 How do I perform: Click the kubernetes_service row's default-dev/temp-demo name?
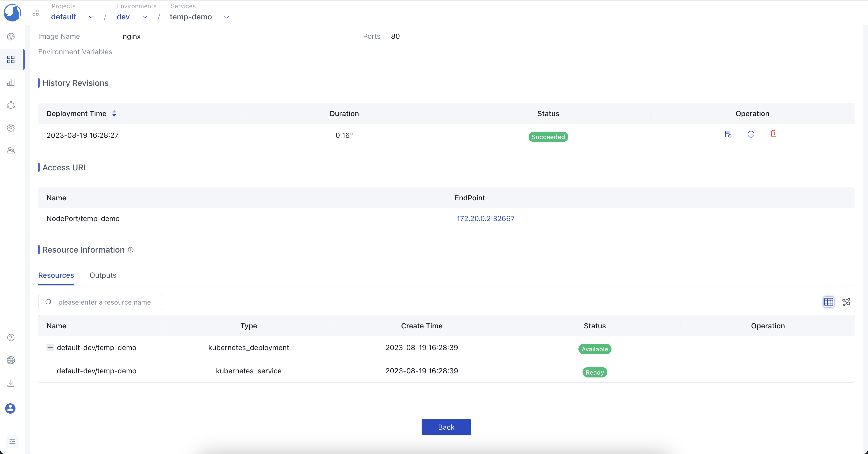point(96,371)
